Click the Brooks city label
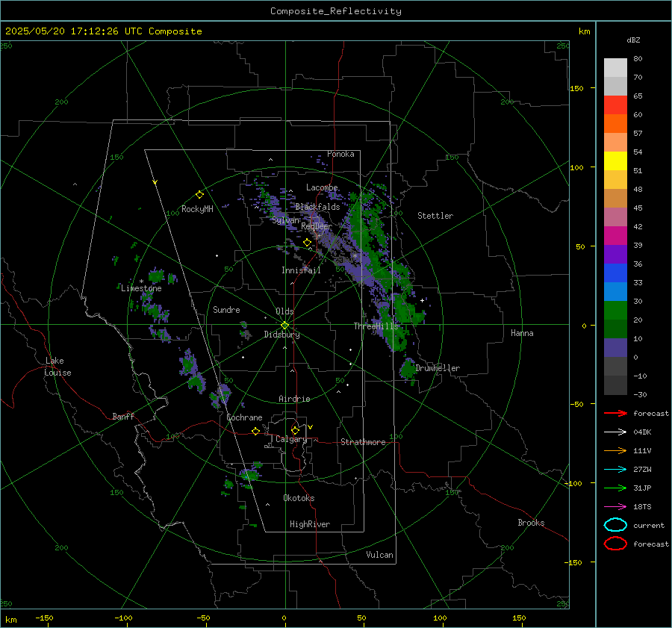 [531, 523]
